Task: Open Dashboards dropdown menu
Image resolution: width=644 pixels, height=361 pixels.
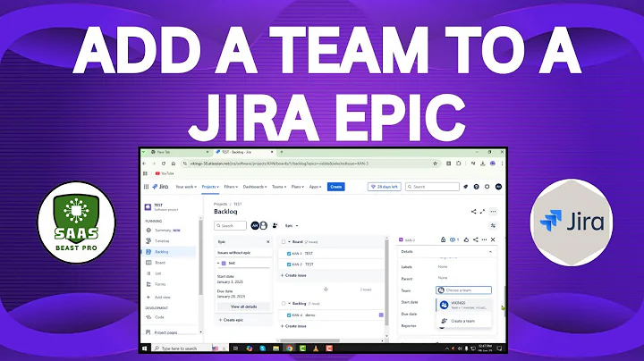Action: 255,187
